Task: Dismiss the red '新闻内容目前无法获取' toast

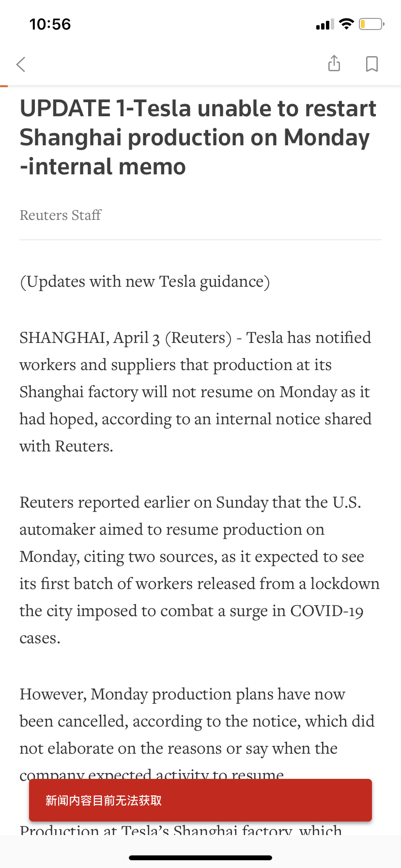Action: point(200,800)
